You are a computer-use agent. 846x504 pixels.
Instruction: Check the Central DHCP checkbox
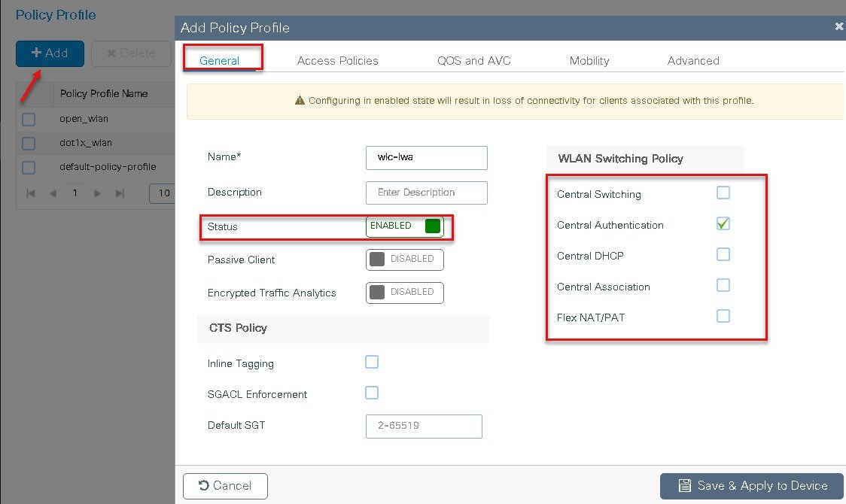[723, 254]
